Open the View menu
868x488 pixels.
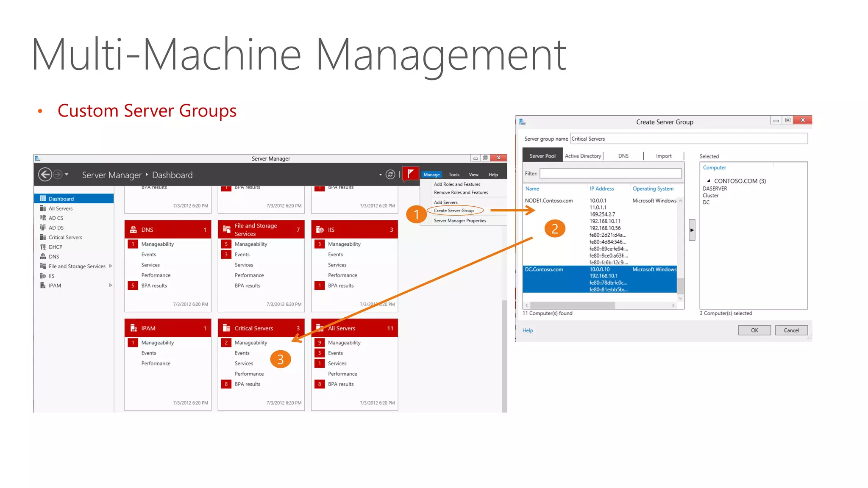click(473, 175)
